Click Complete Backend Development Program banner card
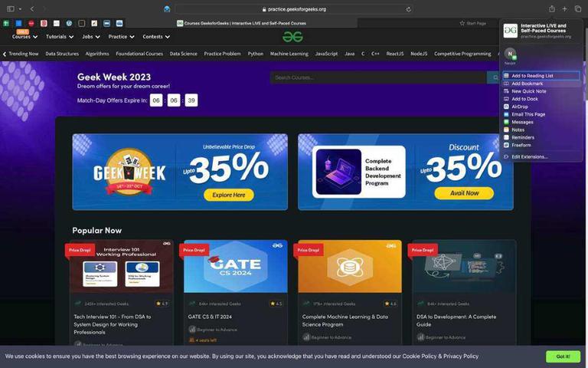Viewport: 588px width, 368px height. (358, 172)
